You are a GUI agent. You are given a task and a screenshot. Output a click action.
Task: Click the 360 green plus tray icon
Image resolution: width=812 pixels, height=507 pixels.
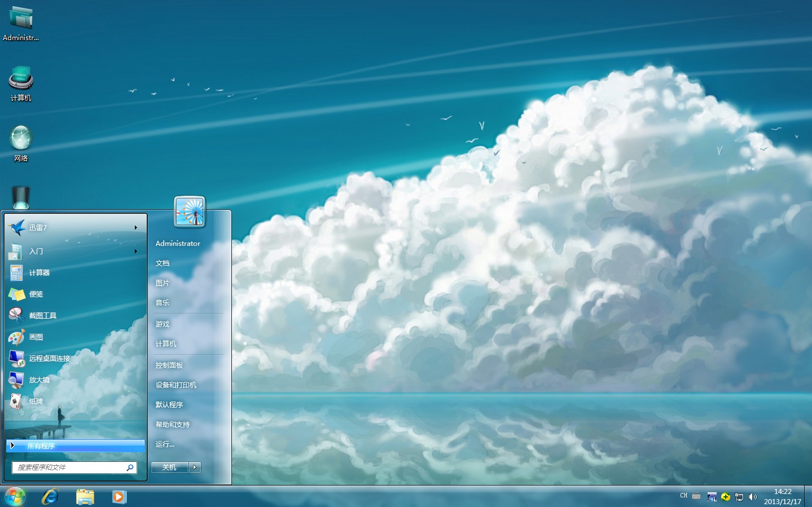pos(726,497)
